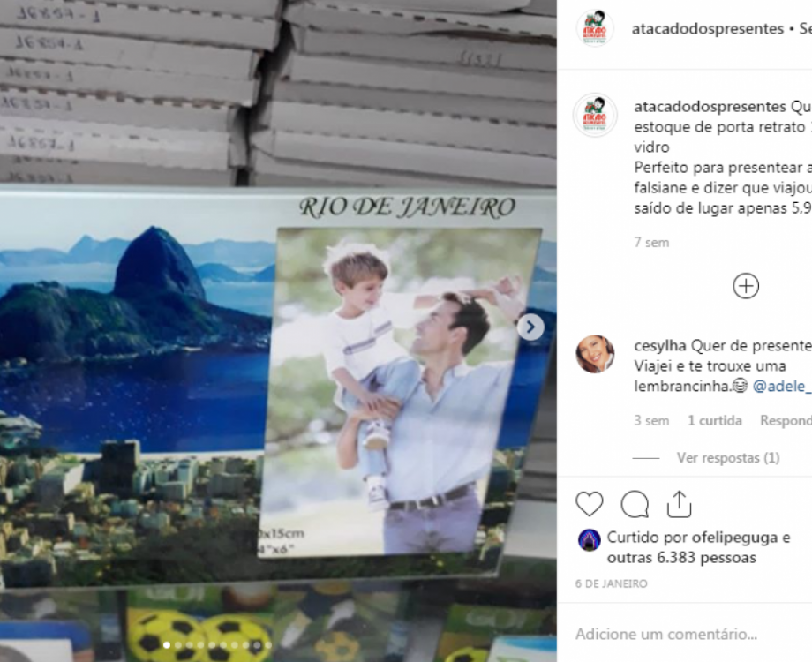The image size is (812, 662).
Task: Focus the Adicione um comentário field
Action: click(688, 634)
